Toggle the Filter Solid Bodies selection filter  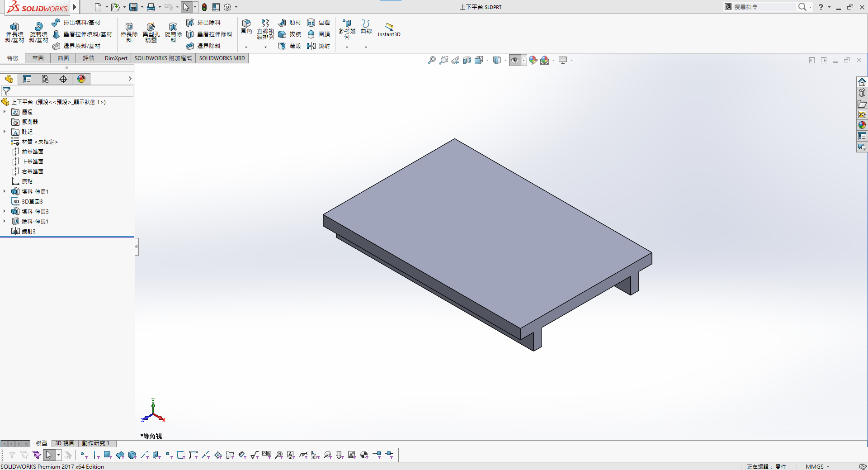click(x=132, y=455)
